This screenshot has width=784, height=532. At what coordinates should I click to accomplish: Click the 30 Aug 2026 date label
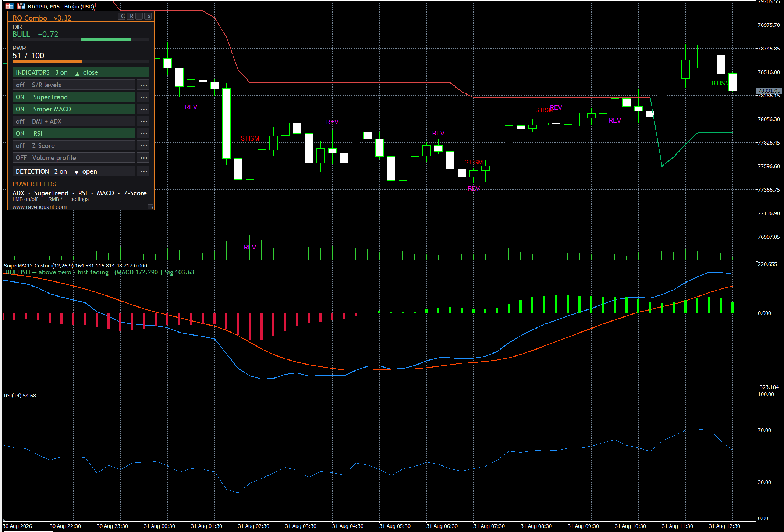coord(17,526)
